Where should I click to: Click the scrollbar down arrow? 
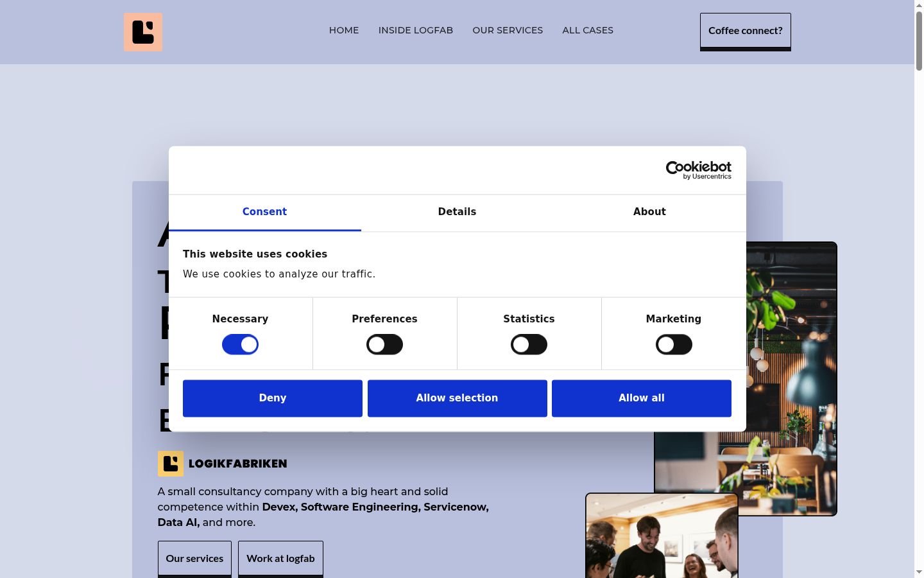coord(919,572)
